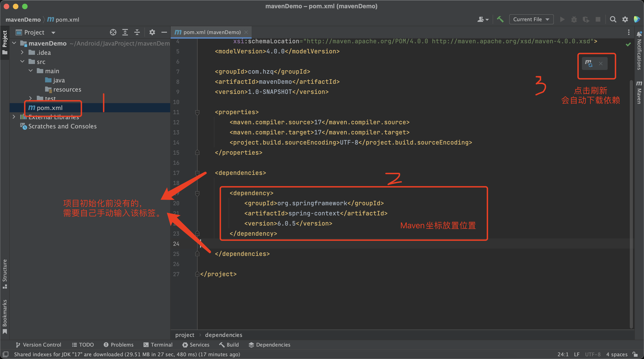Open the Maven tool window
Screen dimensions: 644x359
point(639,93)
